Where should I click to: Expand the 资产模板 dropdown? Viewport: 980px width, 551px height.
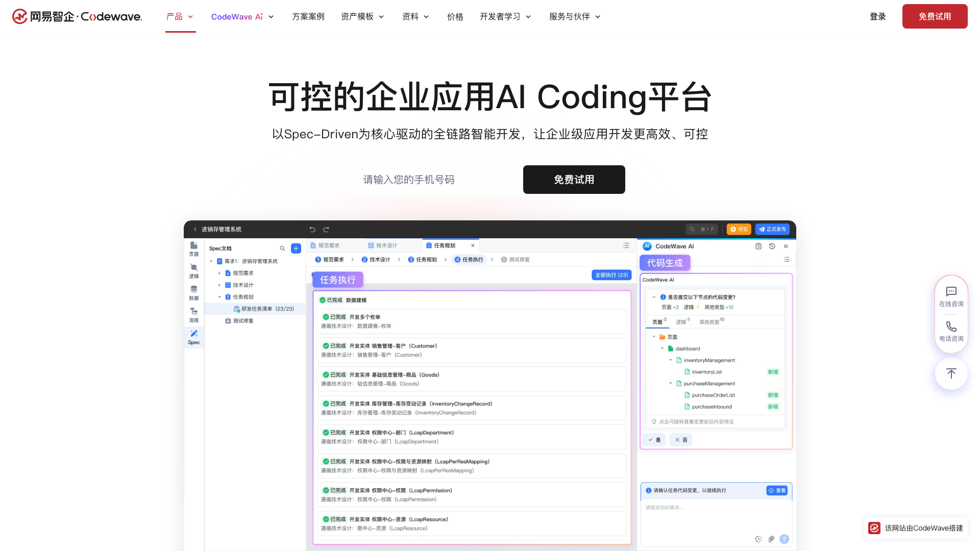[x=362, y=17]
